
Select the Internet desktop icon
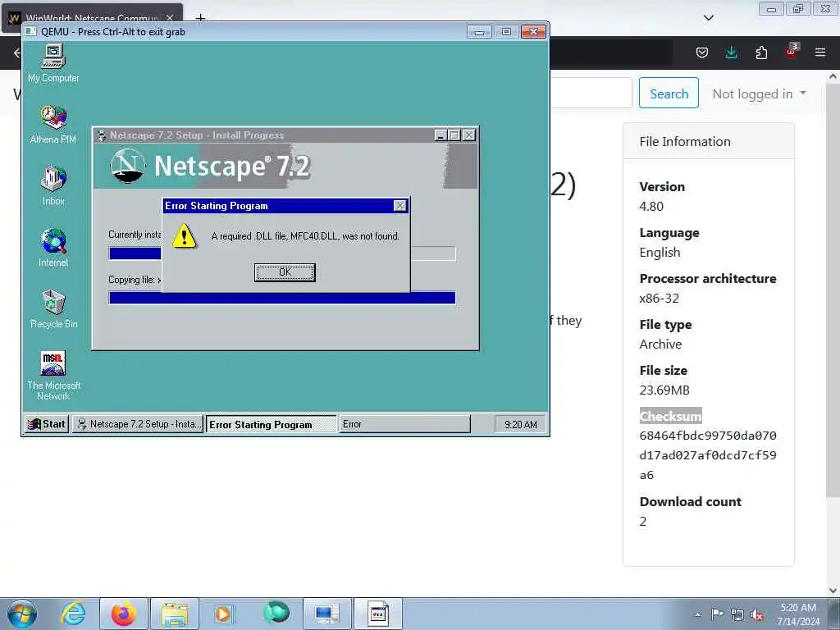pos(53,248)
